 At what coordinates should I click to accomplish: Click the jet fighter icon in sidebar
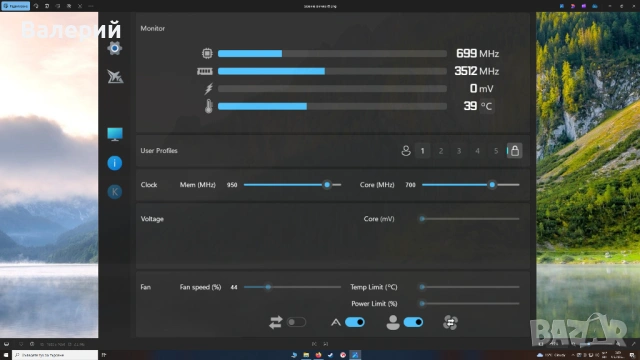point(115,76)
